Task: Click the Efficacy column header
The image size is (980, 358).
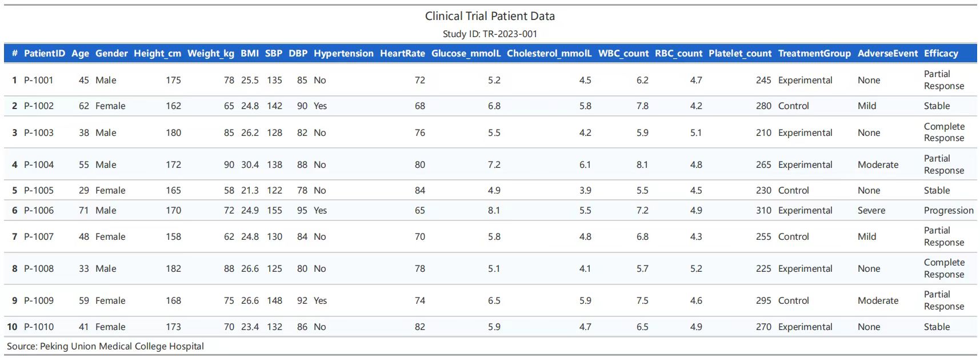Action: (x=941, y=53)
